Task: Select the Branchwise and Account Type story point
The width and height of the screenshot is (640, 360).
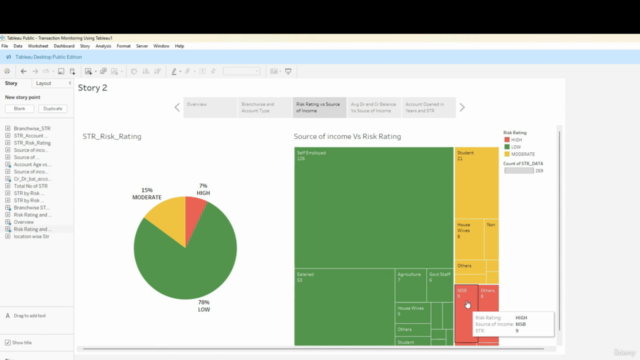Action: click(x=265, y=107)
